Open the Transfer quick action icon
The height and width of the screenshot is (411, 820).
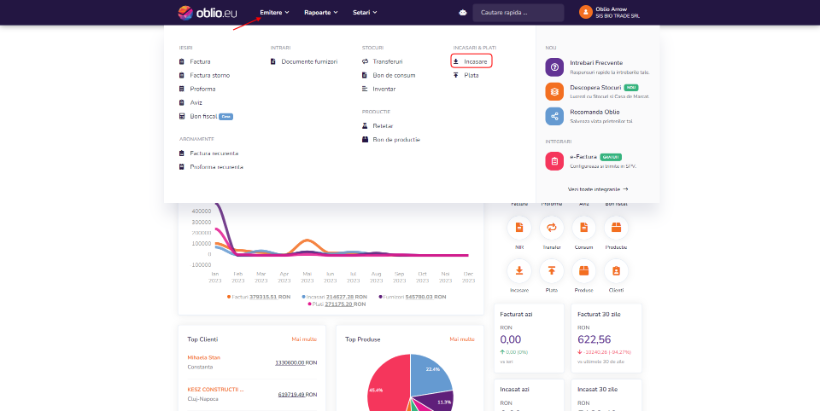click(552, 228)
